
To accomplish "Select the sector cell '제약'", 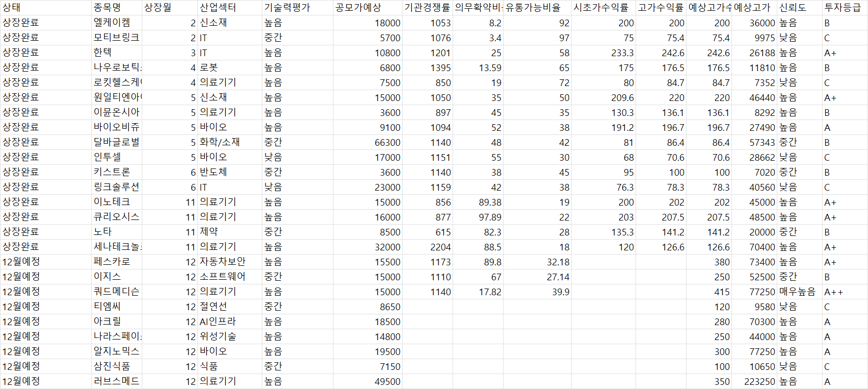I will pos(230,232).
